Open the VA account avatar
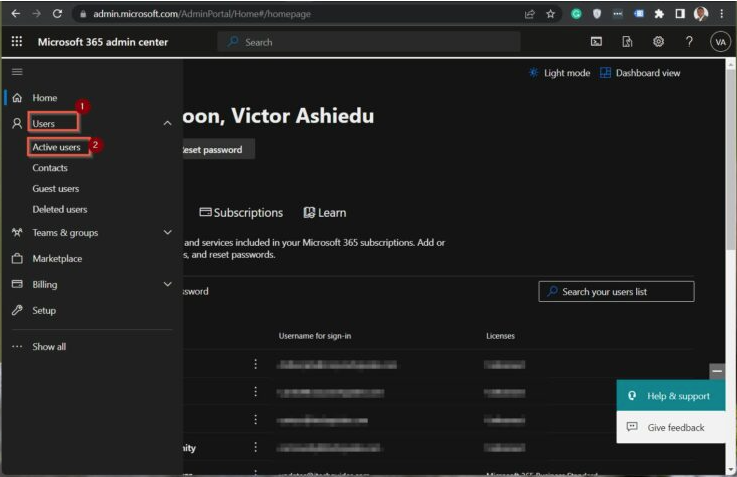Viewport: 737px width, 477px height. click(x=720, y=42)
